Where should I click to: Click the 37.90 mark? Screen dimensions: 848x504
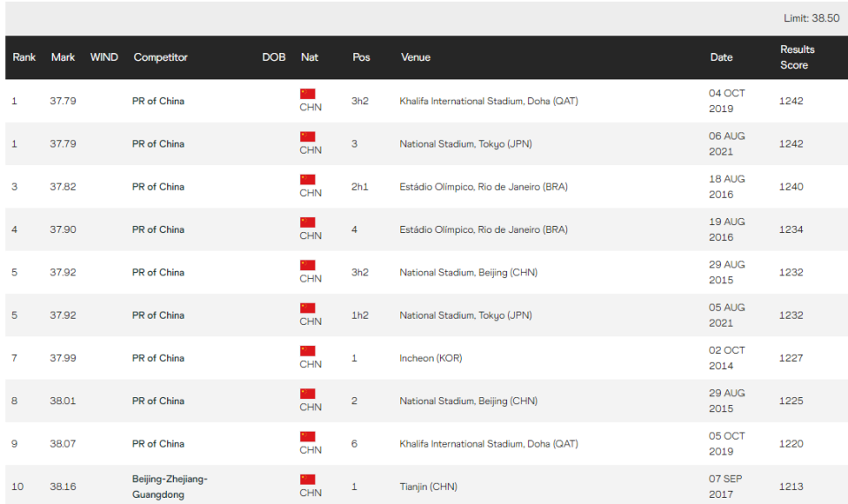pyautogui.click(x=63, y=229)
